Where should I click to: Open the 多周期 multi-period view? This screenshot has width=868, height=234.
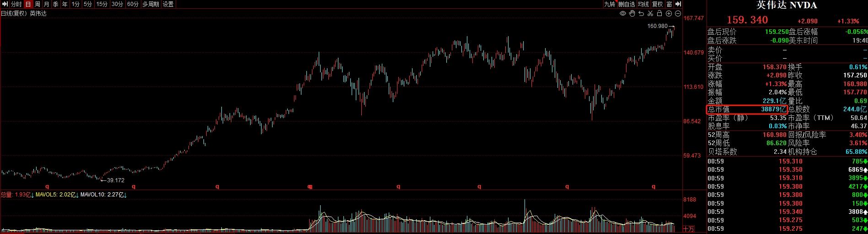[150, 4]
